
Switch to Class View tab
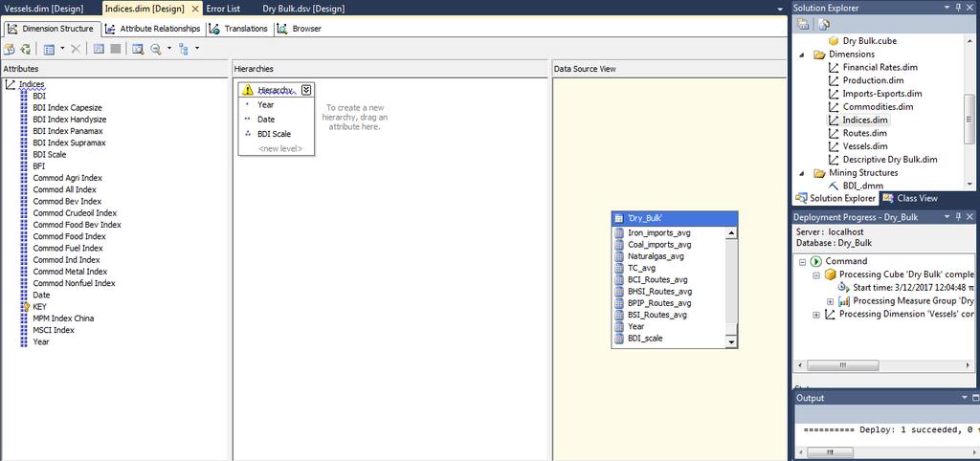[910, 198]
